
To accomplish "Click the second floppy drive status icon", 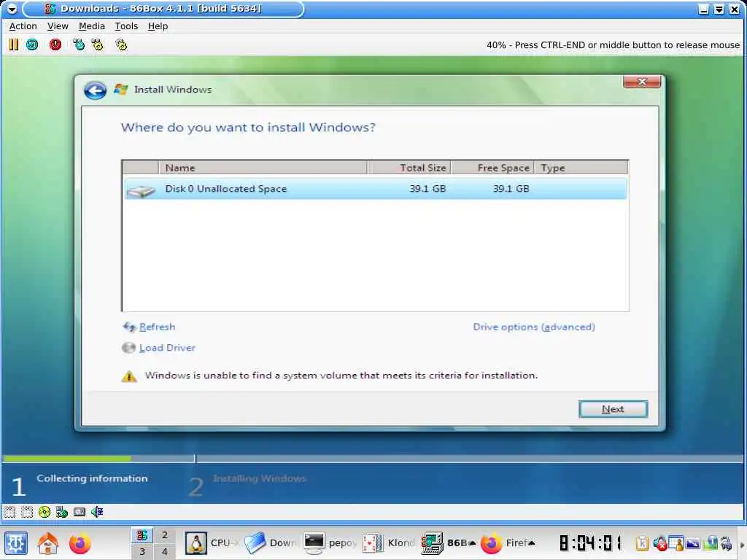I will pos(27,512).
